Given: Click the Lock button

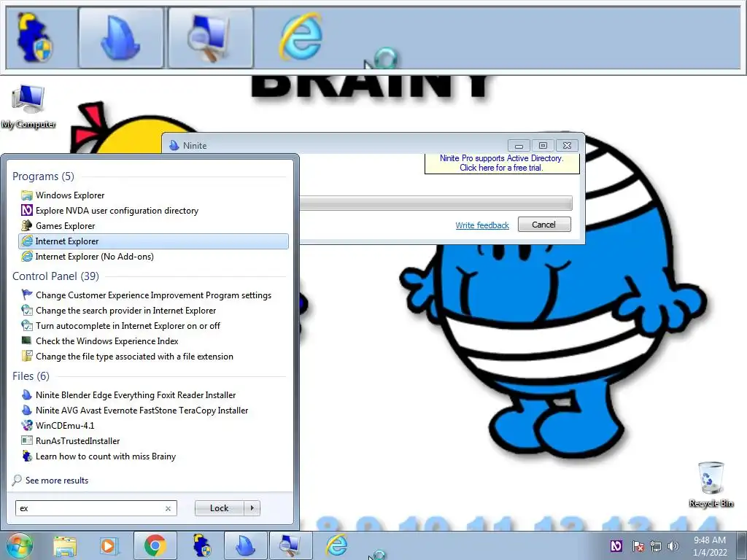Looking at the screenshot, I should tap(220, 508).
